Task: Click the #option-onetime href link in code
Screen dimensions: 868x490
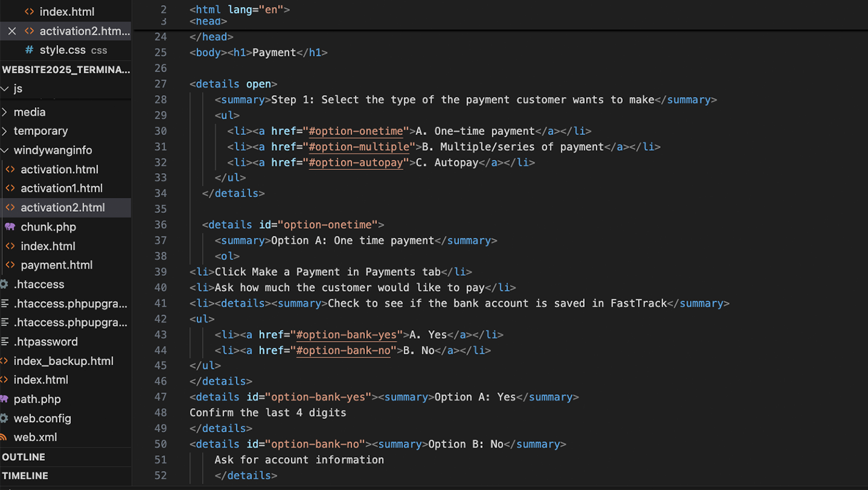Action: [355, 131]
